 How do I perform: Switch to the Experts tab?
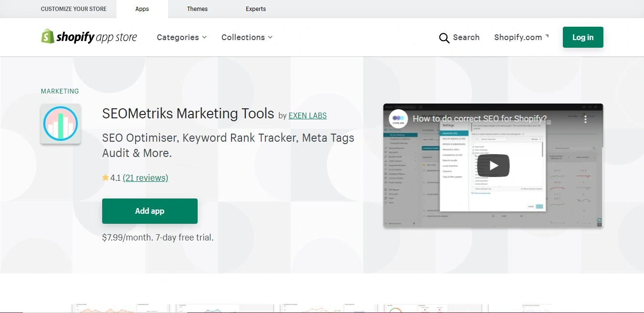point(256,9)
